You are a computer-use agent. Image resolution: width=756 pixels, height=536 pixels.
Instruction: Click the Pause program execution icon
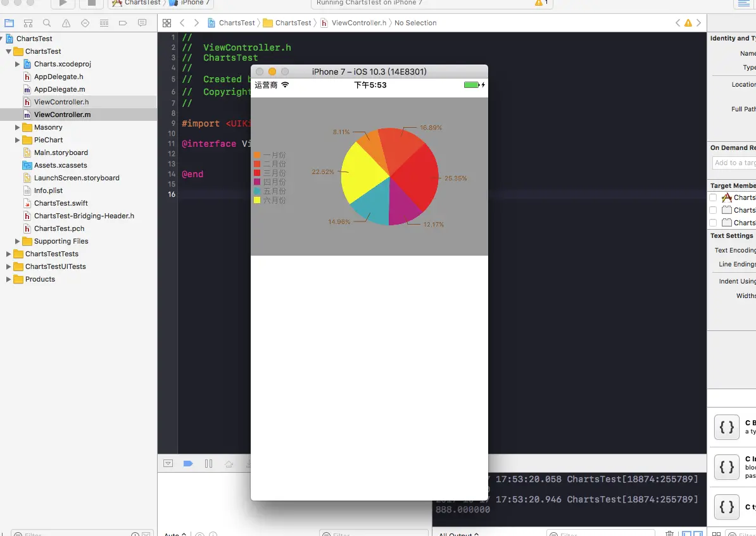point(208,463)
